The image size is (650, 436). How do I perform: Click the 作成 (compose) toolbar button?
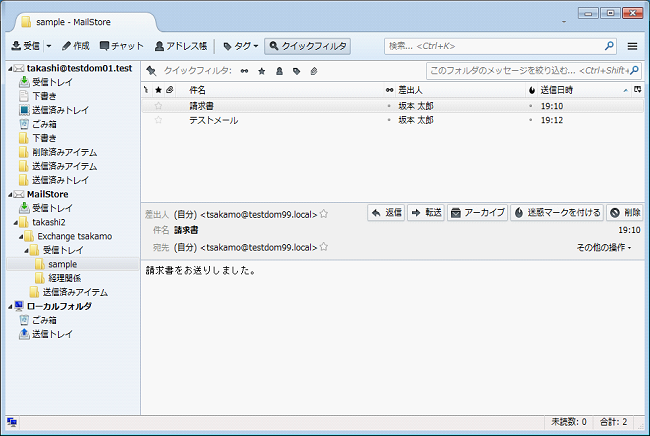pyautogui.click(x=75, y=46)
